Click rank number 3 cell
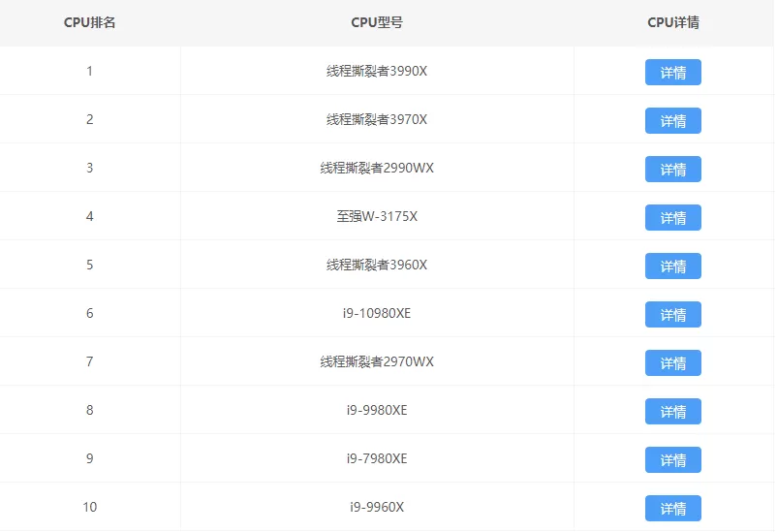This screenshot has height=532, width=777. point(90,168)
